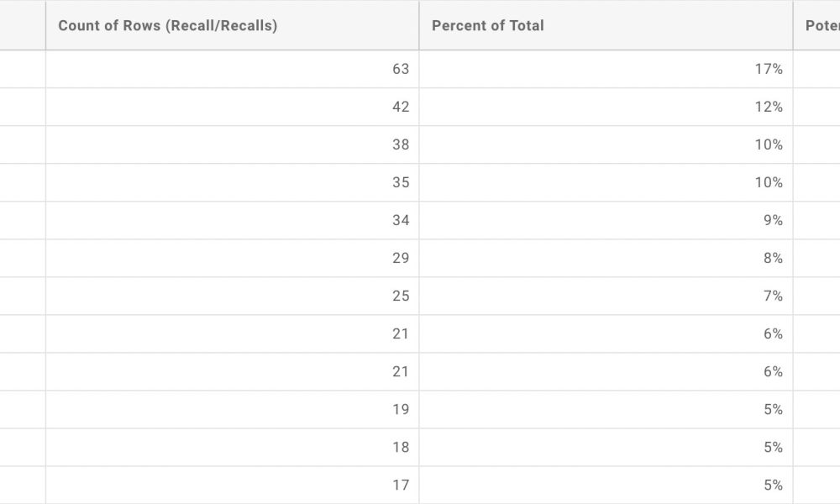
Task: Select the count cell showing 34
Action: [x=232, y=220]
